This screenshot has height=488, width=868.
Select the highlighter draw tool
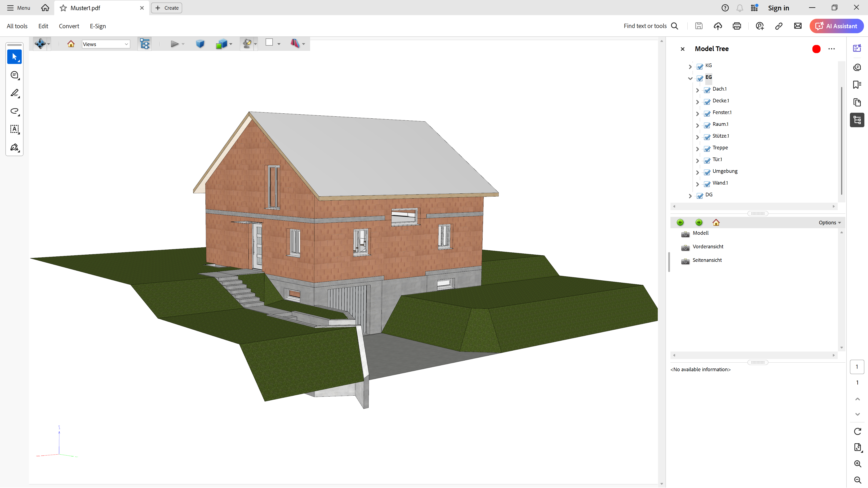coord(14,93)
